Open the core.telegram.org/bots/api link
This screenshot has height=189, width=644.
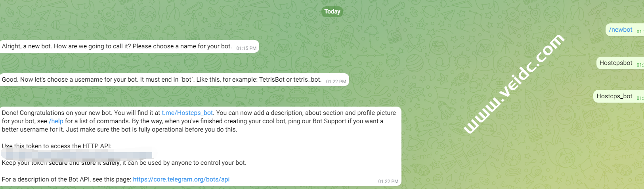point(181,179)
